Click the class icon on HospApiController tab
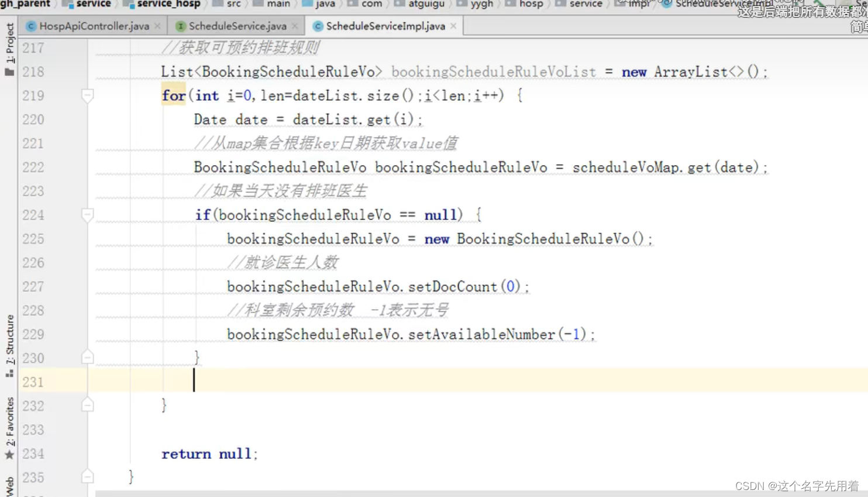 [31, 26]
